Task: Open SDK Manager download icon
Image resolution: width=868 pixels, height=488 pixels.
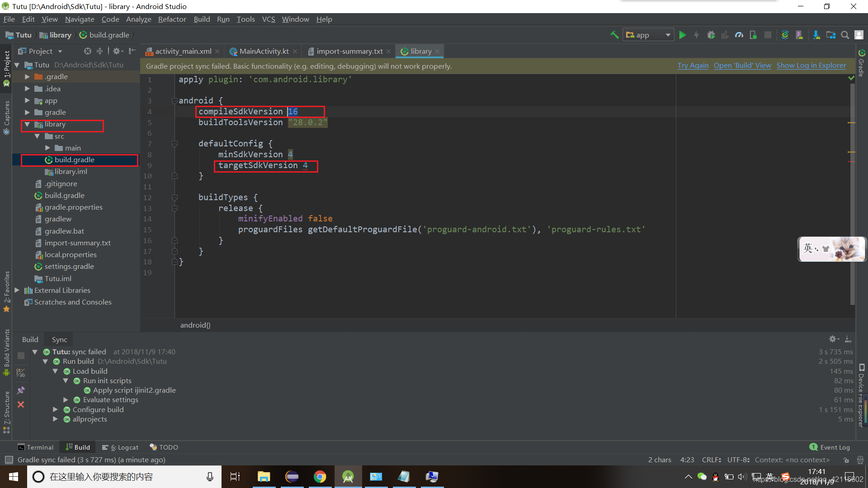Action: point(816,35)
